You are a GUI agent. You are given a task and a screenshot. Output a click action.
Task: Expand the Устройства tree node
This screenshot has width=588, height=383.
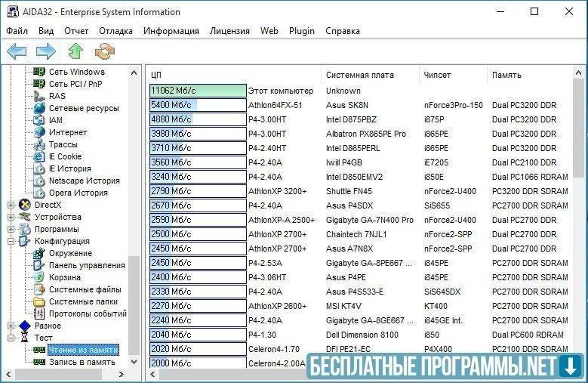11,217
